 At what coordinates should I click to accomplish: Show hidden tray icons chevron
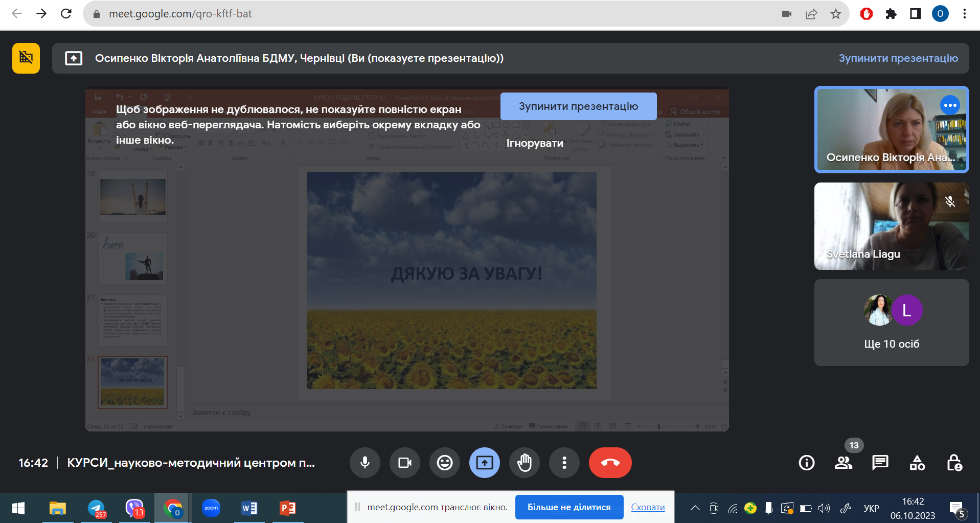pos(695,508)
